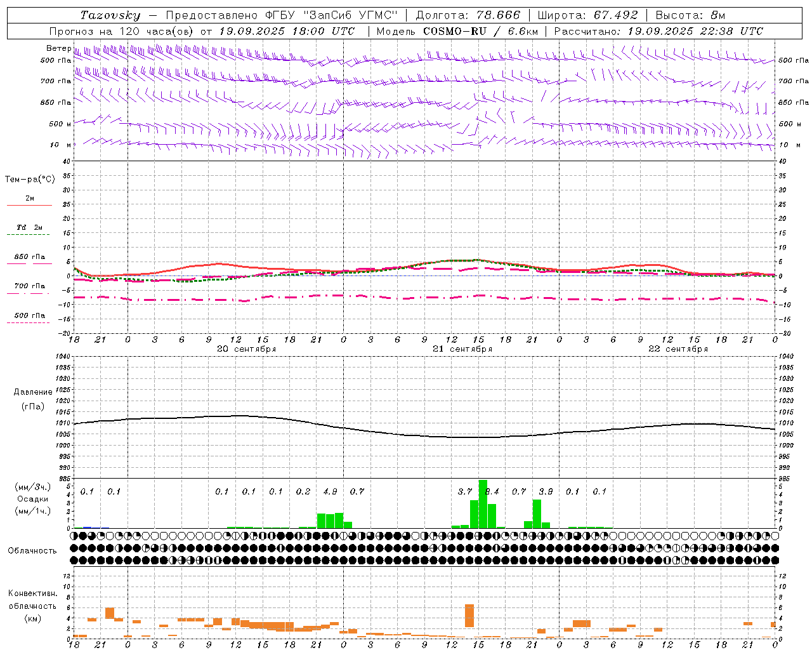812x650 pixels.
Task: Click the (км) unit under convective cloud label
Action: [x=33, y=618]
